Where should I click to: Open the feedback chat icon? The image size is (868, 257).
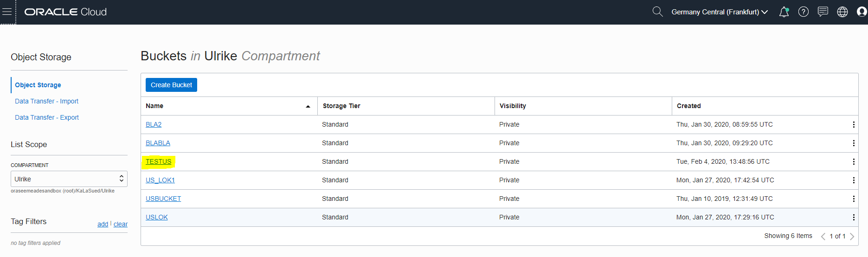pyautogui.click(x=823, y=12)
